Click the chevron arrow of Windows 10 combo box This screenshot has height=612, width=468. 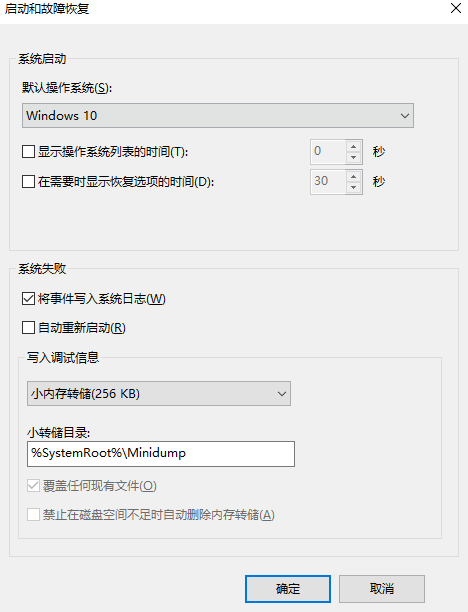click(x=405, y=116)
